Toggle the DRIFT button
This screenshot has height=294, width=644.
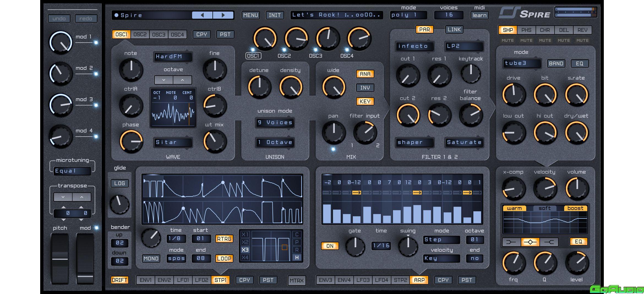tap(119, 280)
